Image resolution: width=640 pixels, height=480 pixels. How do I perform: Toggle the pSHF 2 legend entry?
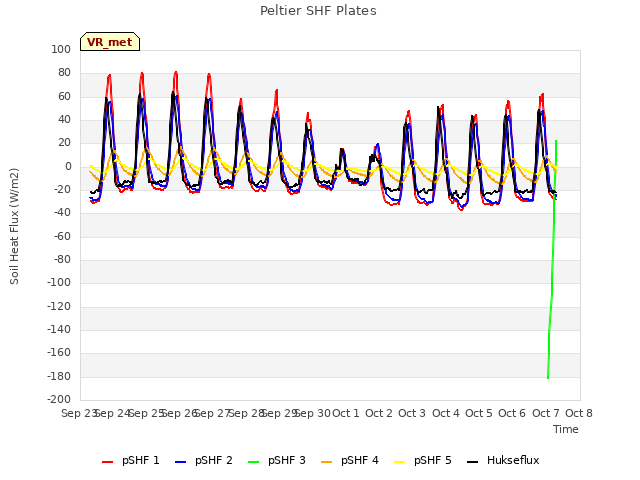[204, 461]
